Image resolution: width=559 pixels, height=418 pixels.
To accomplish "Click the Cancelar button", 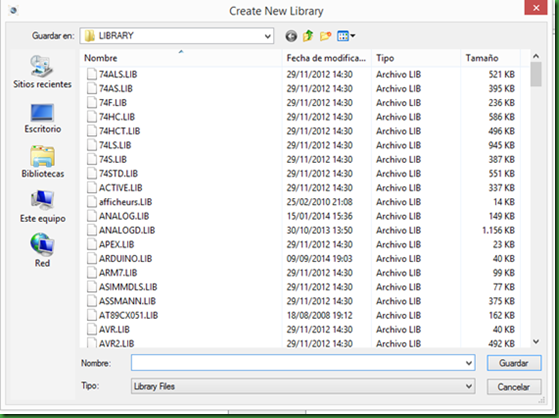I will pyautogui.click(x=514, y=387).
